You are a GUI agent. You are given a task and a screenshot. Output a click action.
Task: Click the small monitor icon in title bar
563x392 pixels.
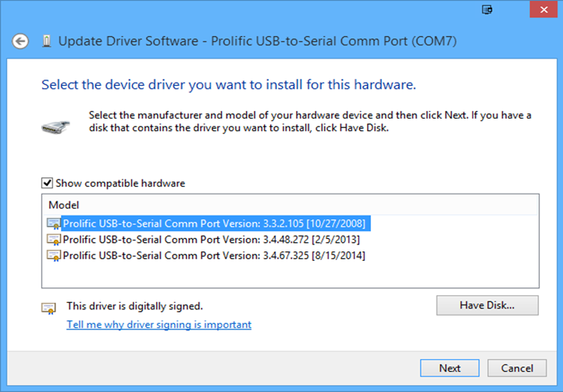click(487, 9)
